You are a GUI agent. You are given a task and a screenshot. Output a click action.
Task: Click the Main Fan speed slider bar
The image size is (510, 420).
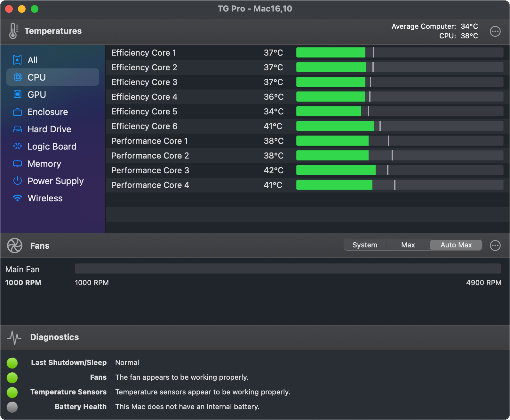(288, 268)
